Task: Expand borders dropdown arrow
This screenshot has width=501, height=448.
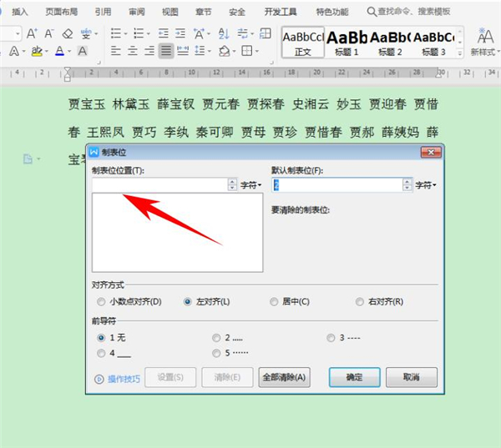Action: 257,51
